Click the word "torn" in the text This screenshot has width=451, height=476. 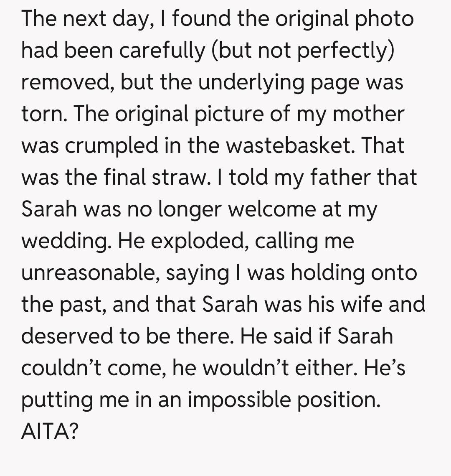click(x=38, y=114)
